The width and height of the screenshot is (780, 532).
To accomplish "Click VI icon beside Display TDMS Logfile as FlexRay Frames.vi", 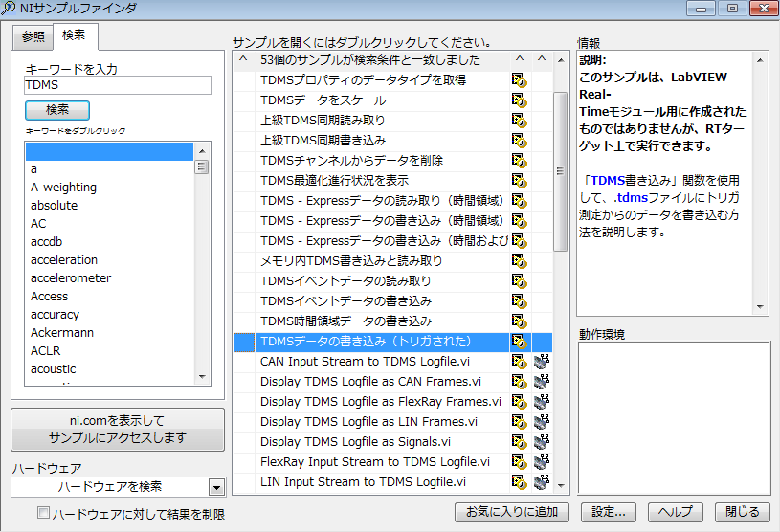I will click(519, 402).
